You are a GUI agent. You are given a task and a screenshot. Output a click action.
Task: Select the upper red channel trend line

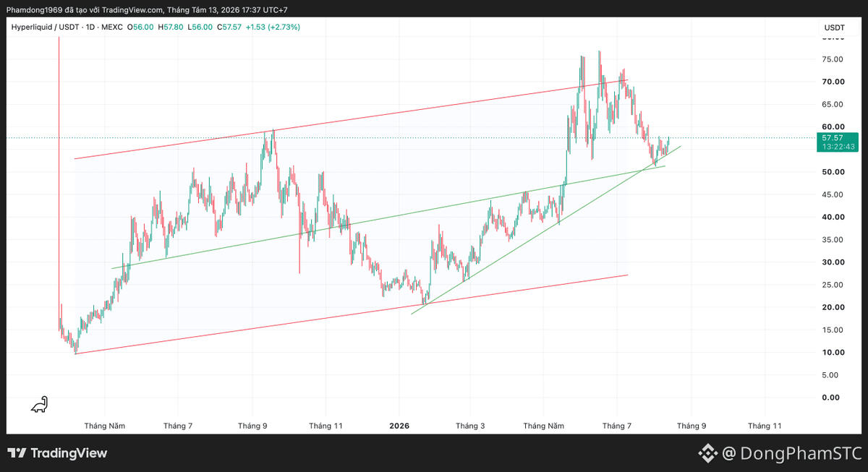tap(351, 119)
